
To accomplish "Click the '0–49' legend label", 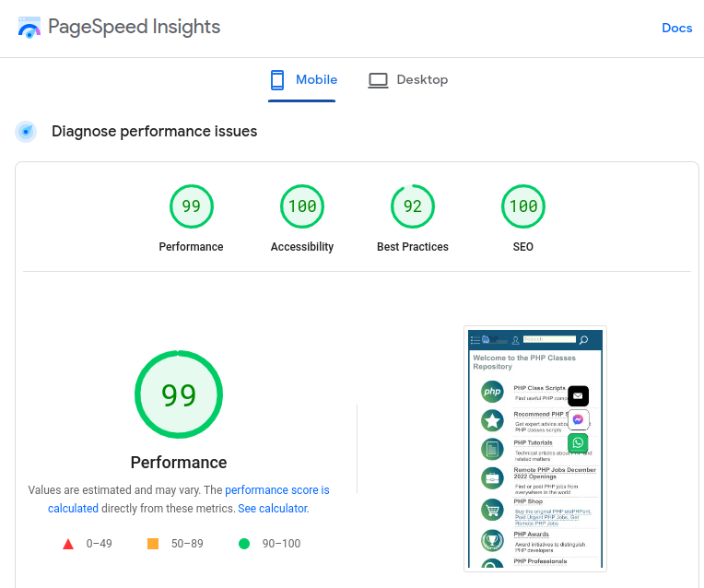I will [x=100, y=544].
